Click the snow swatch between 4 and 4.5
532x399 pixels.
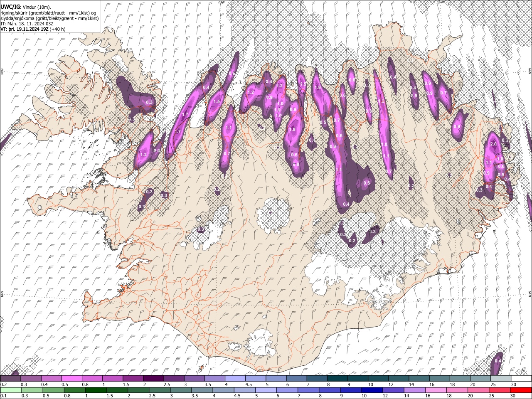click(x=235, y=378)
